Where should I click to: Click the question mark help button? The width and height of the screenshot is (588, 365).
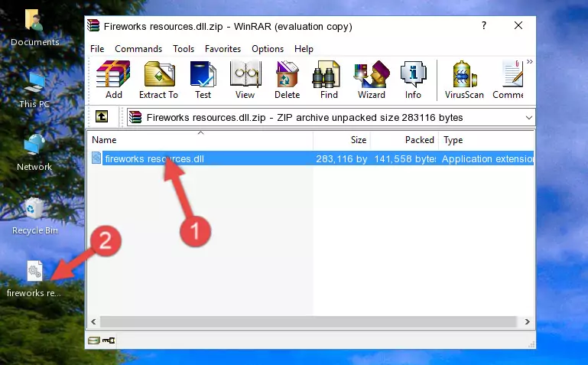coord(484,25)
